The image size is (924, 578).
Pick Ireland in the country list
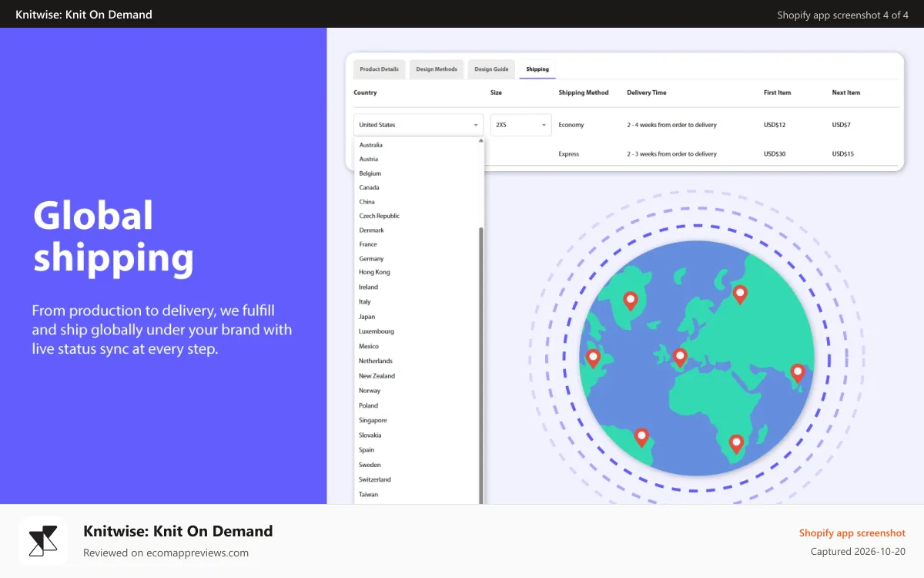[368, 287]
